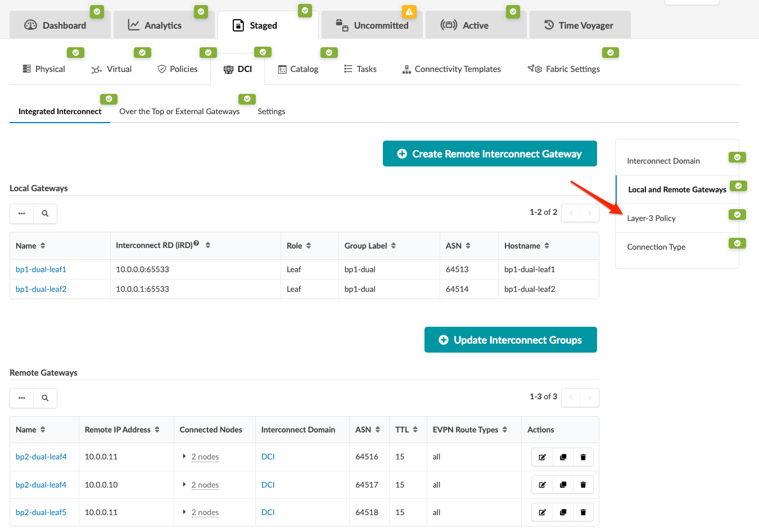Open Local Gateways column options menu

(22, 214)
